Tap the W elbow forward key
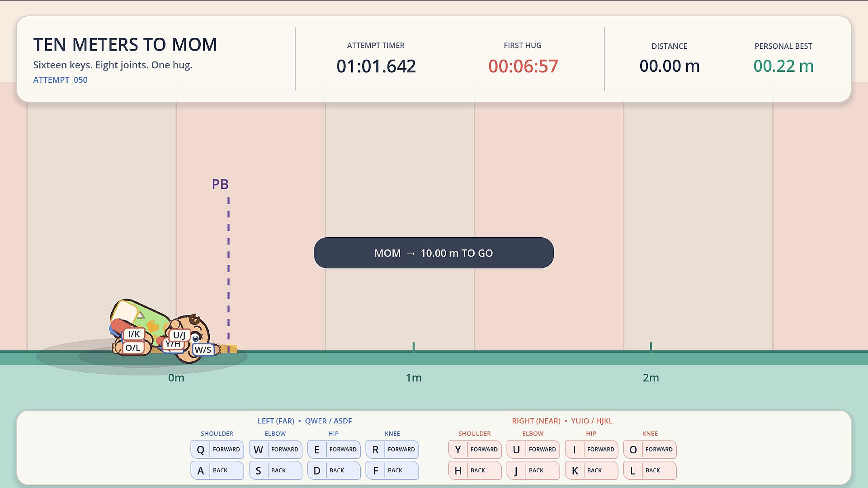 (x=275, y=449)
